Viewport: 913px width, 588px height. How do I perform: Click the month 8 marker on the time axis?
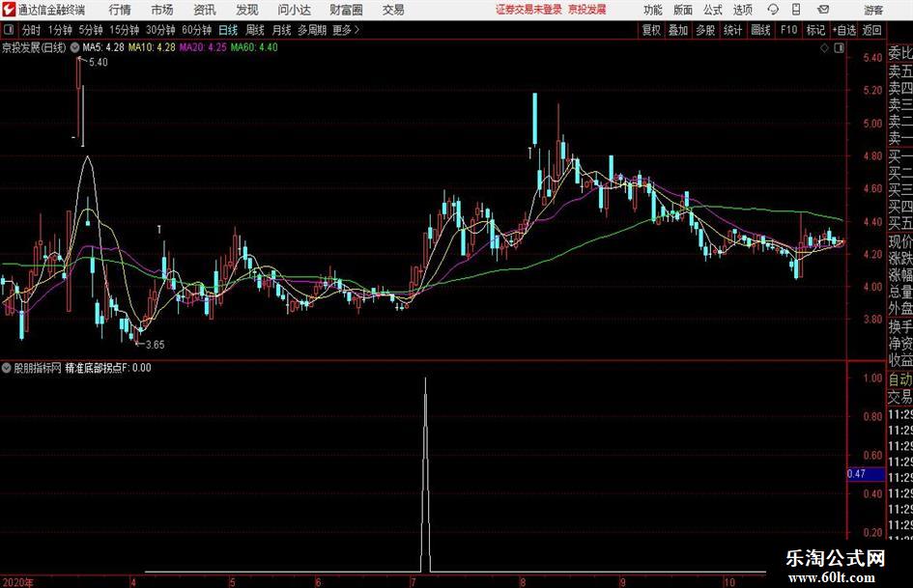tap(523, 582)
